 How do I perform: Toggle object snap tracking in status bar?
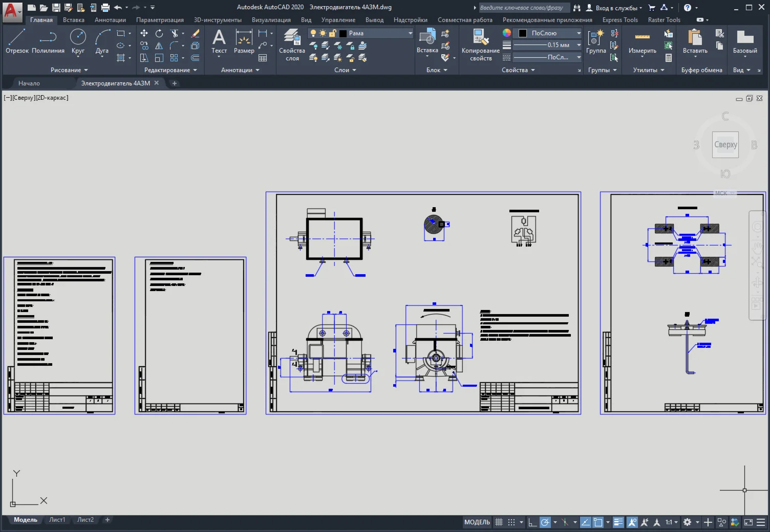[585, 522]
